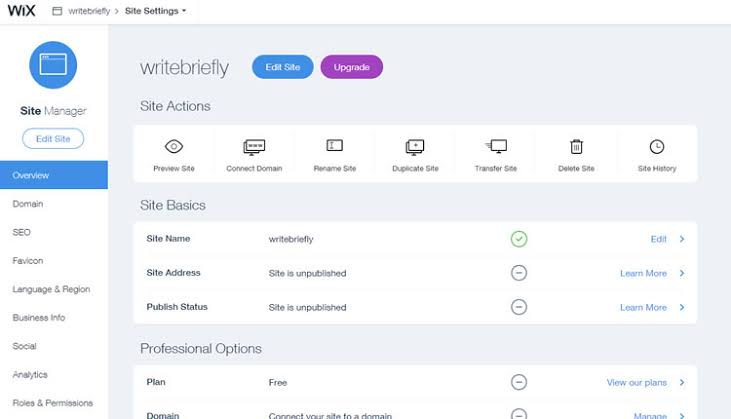This screenshot has width=731, height=419.
Task: Click the Wix logo
Action: click(21, 10)
